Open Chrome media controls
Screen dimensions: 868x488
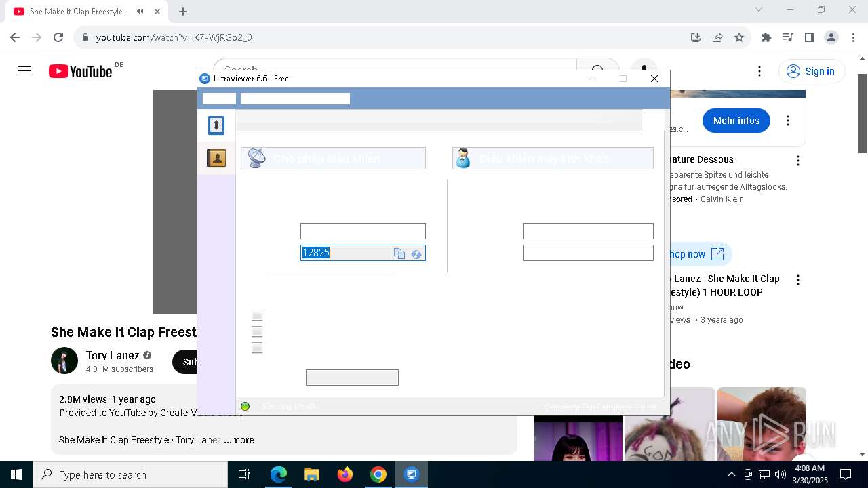click(788, 37)
